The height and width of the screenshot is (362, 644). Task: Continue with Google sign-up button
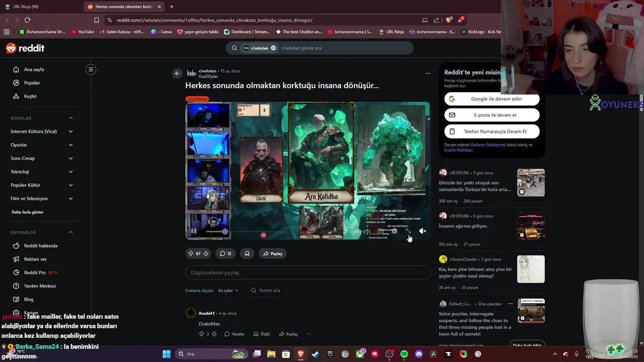click(x=492, y=99)
